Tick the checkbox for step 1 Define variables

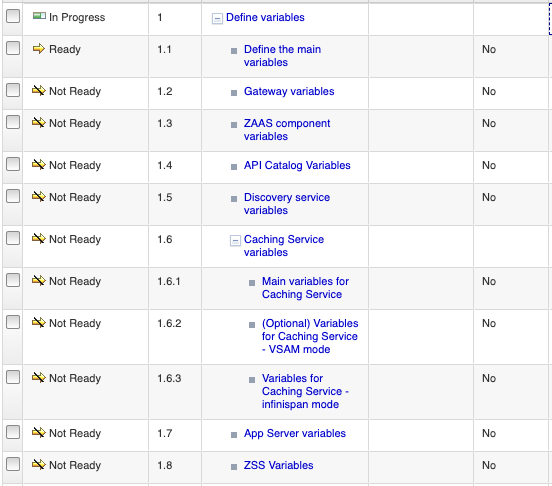[13, 16]
